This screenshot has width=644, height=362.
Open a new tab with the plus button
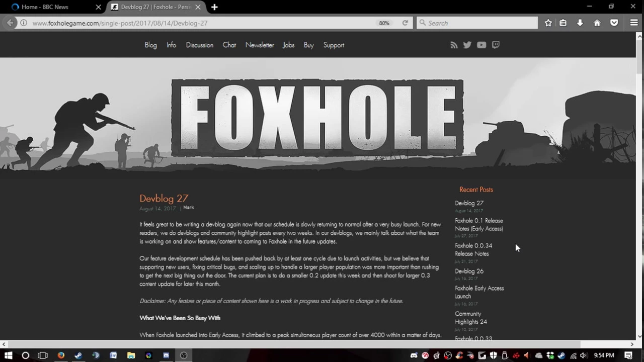click(214, 7)
